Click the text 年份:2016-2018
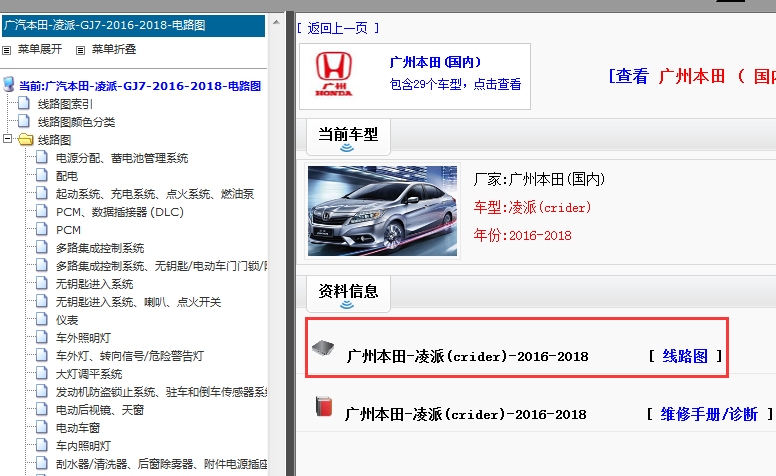The image size is (776, 476). (x=523, y=235)
